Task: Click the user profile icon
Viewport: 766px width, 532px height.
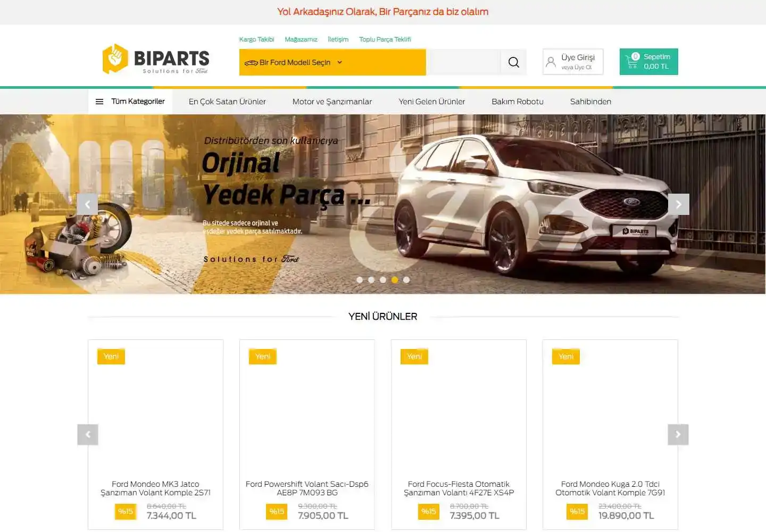Action: click(551, 62)
